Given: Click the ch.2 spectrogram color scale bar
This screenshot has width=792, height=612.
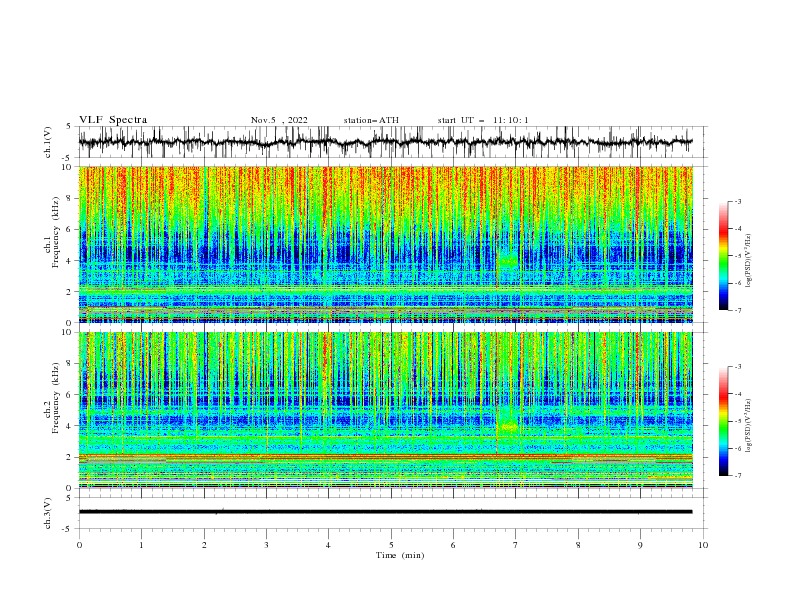Looking at the screenshot, I should tap(724, 421).
